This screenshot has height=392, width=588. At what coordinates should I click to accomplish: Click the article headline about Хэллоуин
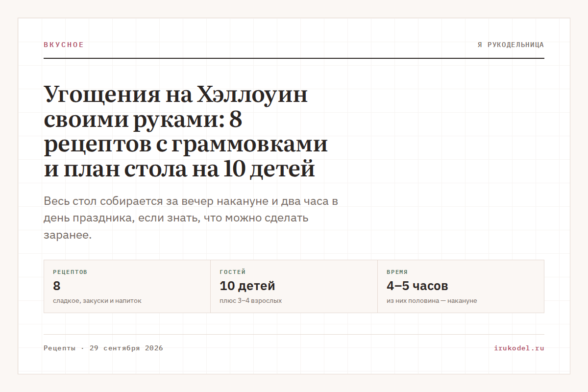tap(186, 132)
